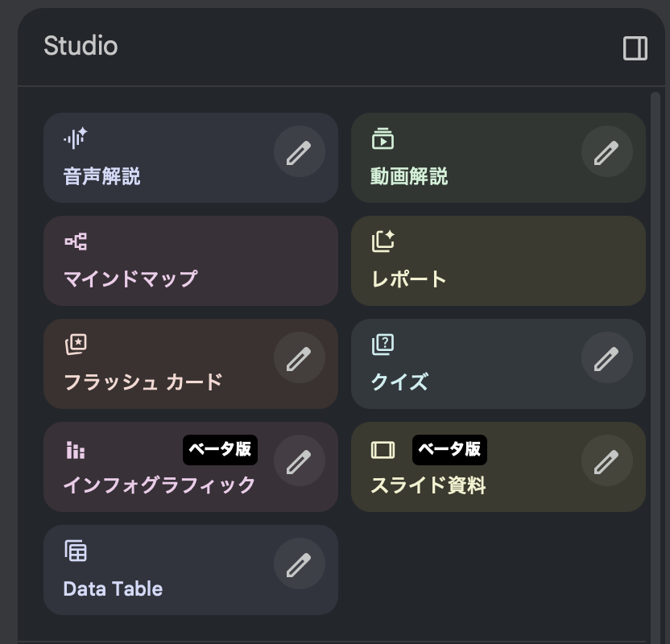This screenshot has width=670, height=644.
Task: Open the マインドマップ card
Action: (x=191, y=261)
